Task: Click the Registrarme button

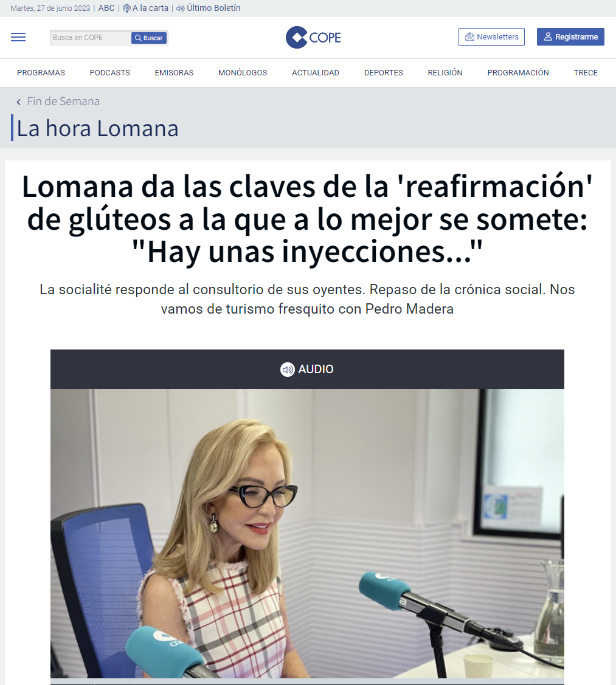Action: (570, 36)
